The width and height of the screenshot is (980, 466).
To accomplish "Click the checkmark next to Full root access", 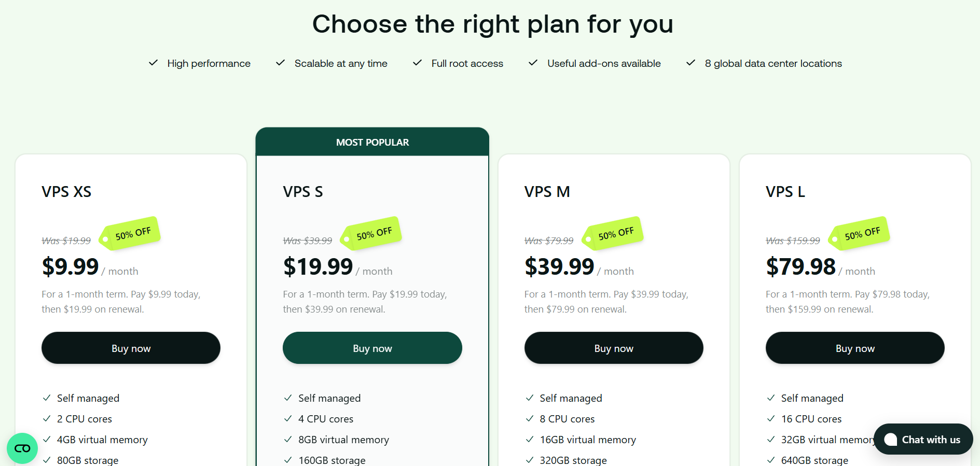I will pyautogui.click(x=417, y=63).
